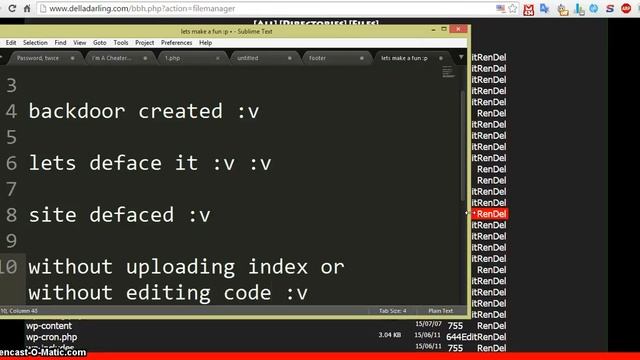Screen dimensions: 640x360
Task: Maximize the Sublime Text window
Action: 444,29
